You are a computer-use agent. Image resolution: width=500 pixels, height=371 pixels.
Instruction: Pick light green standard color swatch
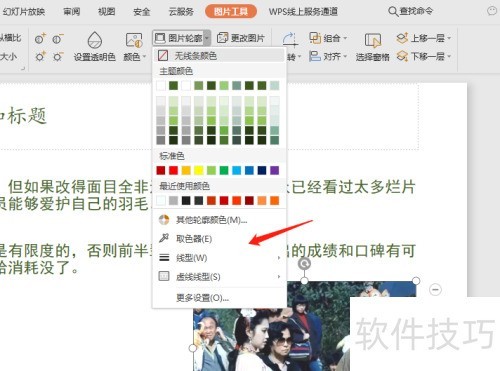(211, 170)
